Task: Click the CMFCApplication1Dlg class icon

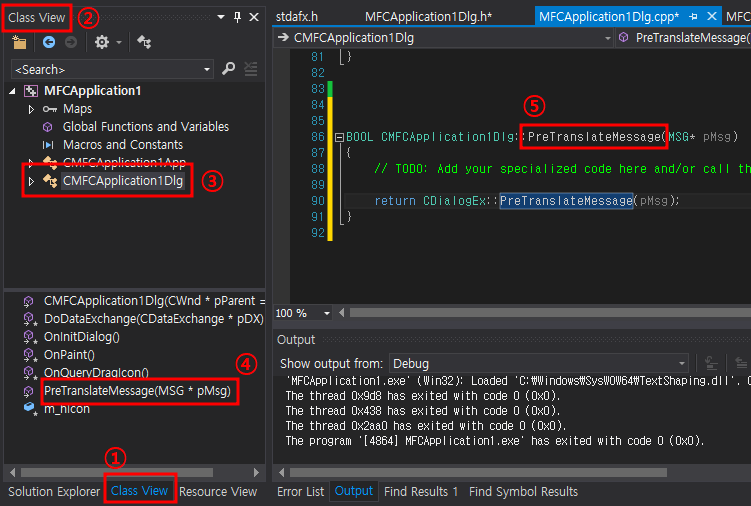Action: coord(50,181)
